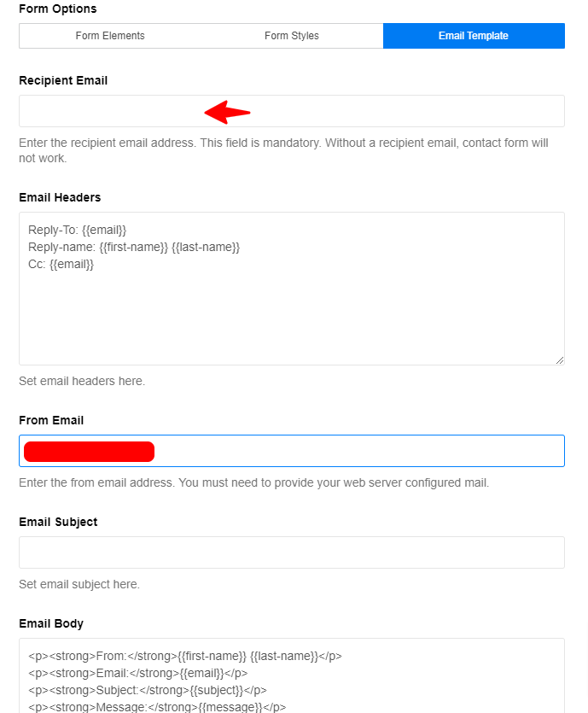Click the Email Subject label

coord(58,522)
